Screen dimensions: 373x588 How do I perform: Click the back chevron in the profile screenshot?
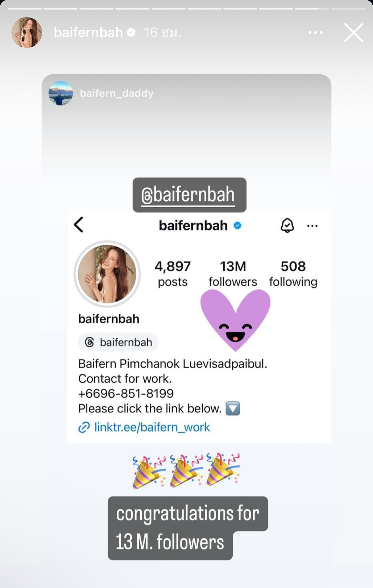(x=78, y=225)
